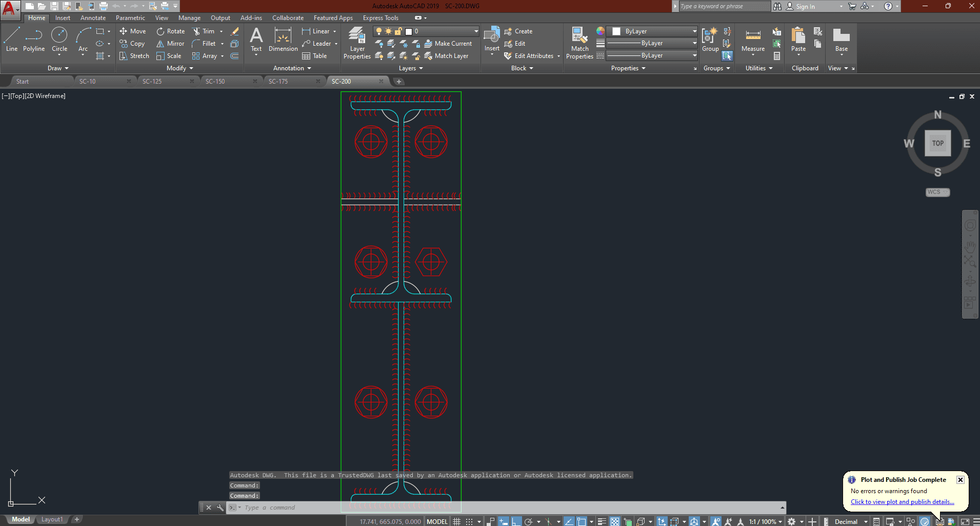
Task: Click the Insert block icon
Action: click(492, 38)
